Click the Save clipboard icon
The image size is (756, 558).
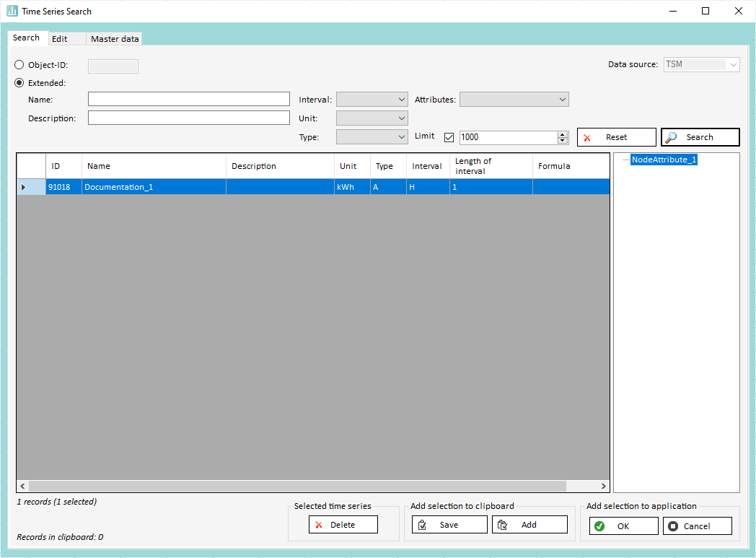coord(423,525)
